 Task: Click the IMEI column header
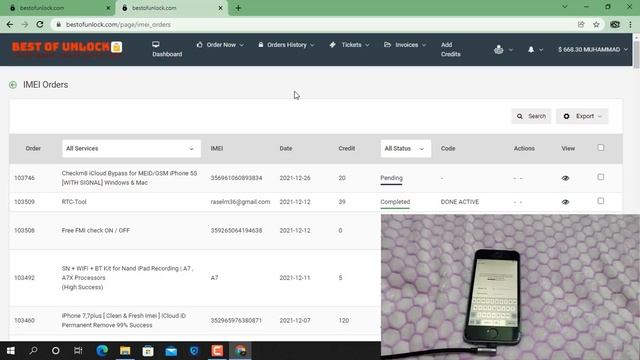click(x=217, y=149)
